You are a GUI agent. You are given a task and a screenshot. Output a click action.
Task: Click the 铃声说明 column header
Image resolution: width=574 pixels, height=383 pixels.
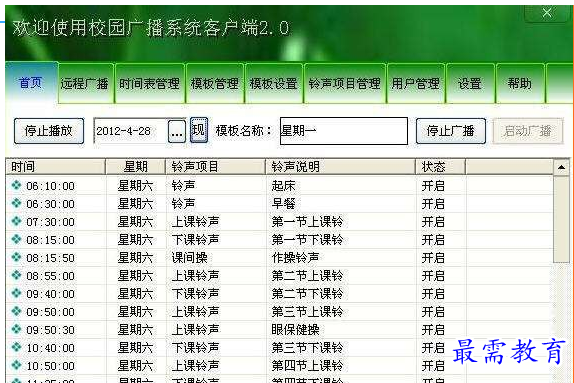click(340, 167)
